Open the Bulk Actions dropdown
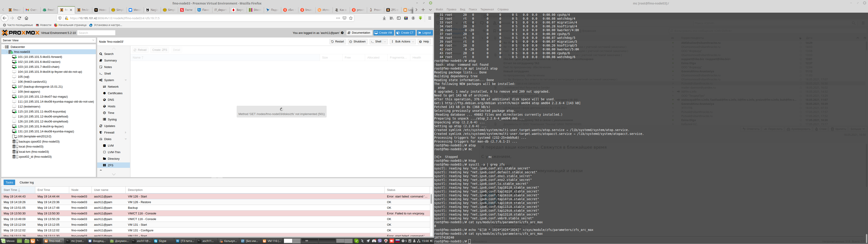Image resolution: width=868 pixels, height=244 pixels. click(x=403, y=42)
